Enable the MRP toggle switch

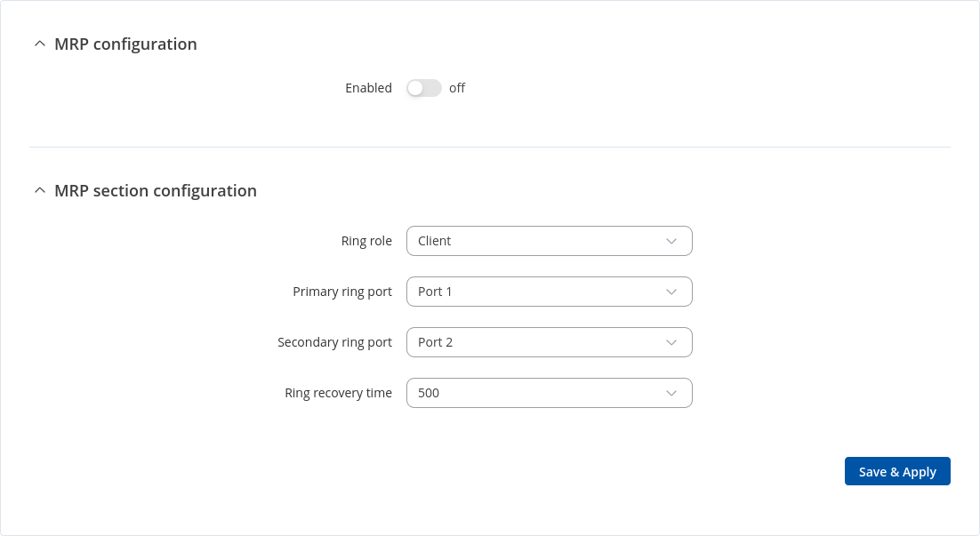[424, 88]
